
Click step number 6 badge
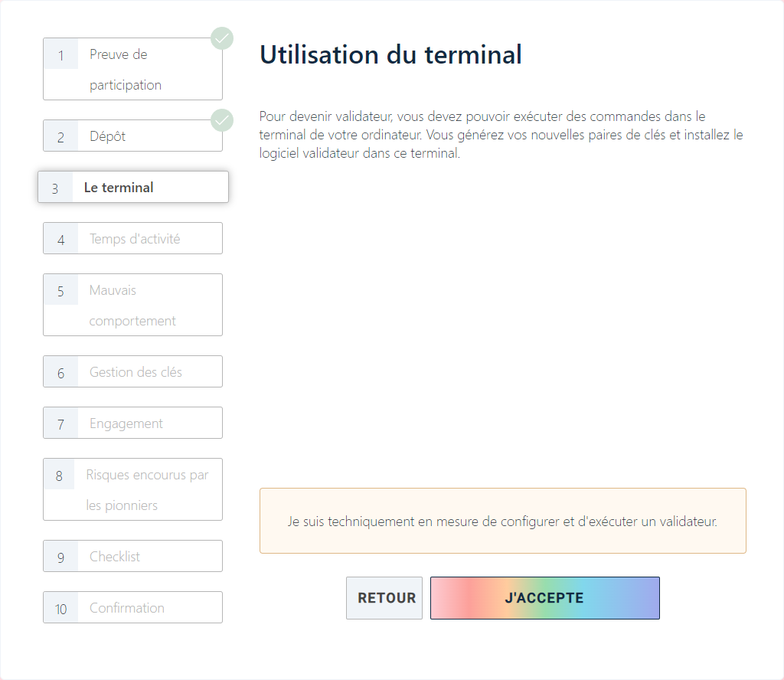(61, 373)
